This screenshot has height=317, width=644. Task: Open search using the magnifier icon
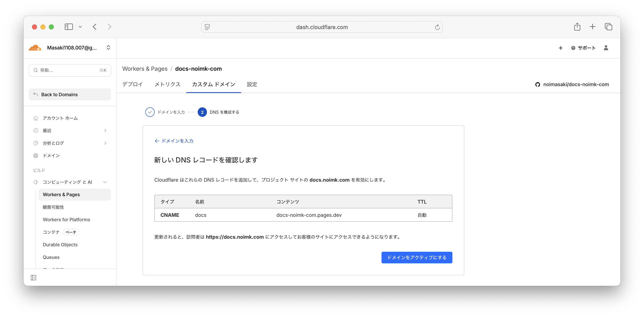coord(36,70)
